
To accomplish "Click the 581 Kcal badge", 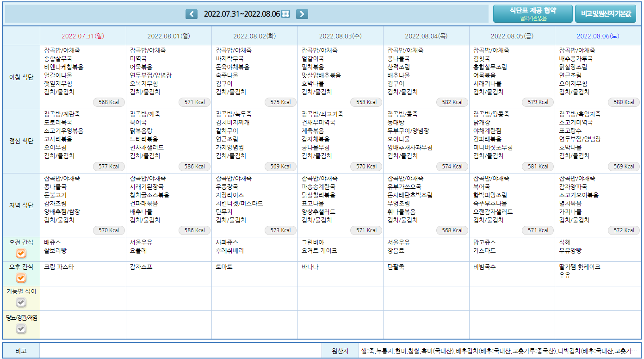I will pos(538,166).
